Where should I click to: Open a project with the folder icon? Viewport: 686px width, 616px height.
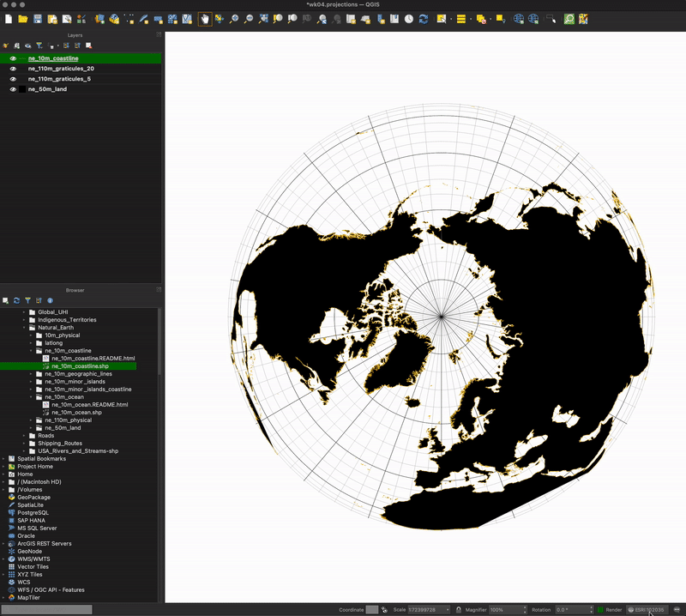pos(23,19)
